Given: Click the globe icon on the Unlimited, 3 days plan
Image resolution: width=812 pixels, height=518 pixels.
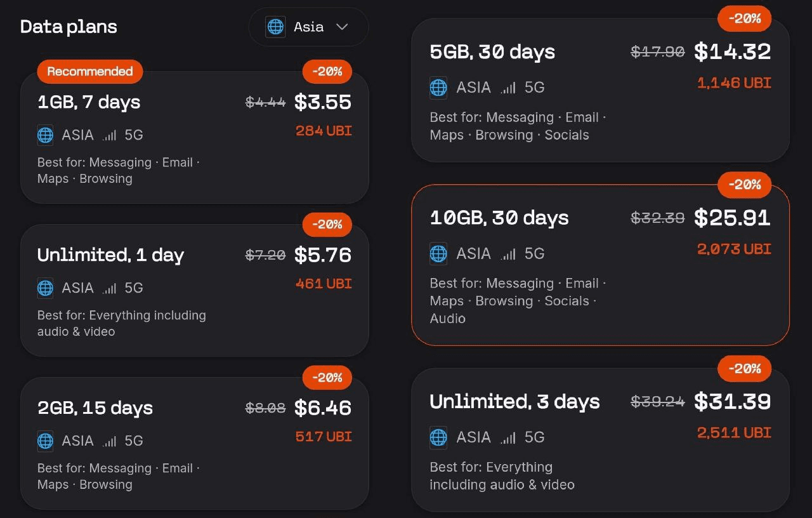Looking at the screenshot, I should 438,437.
